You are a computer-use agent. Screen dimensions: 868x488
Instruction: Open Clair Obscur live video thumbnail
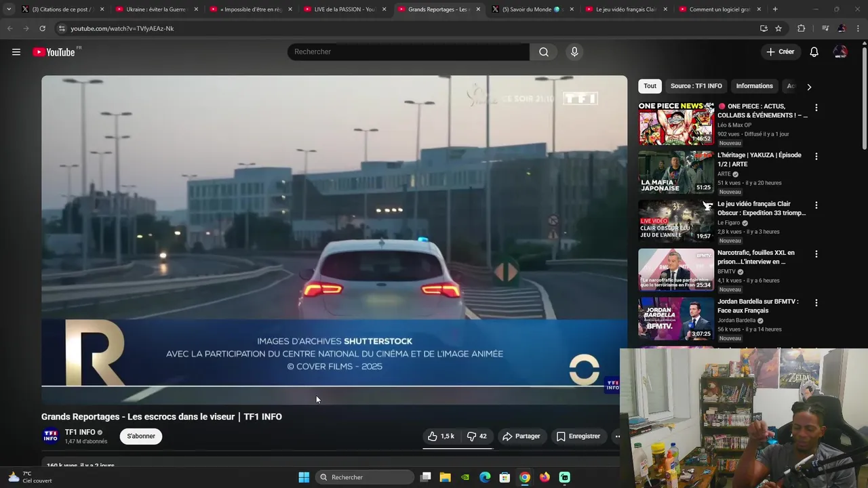pos(676,221)
